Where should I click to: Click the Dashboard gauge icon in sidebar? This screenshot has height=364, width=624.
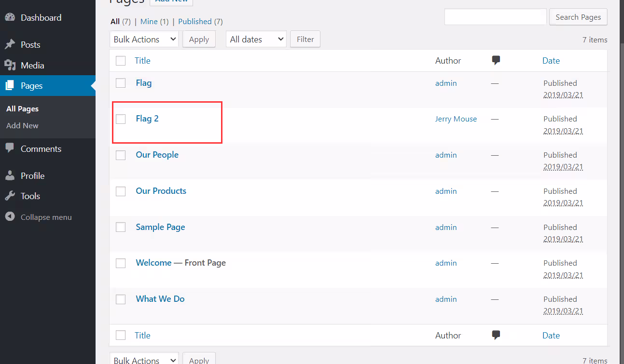tap(10, 17)
